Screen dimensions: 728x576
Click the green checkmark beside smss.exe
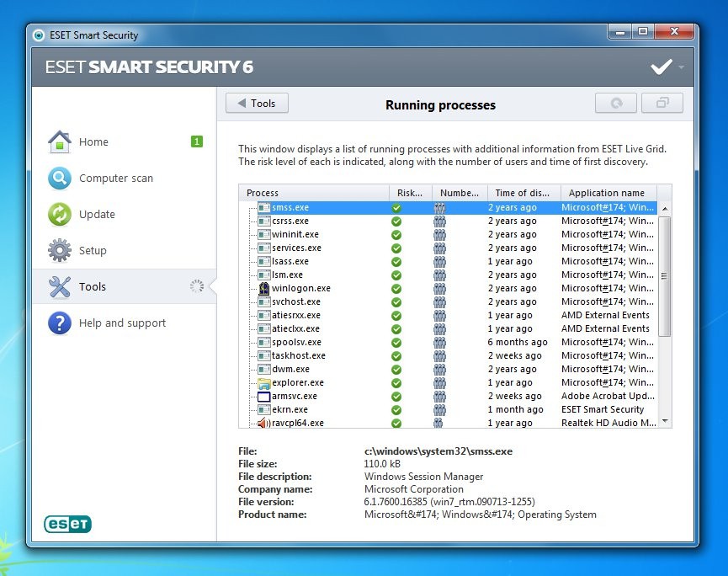click(x=396, y=206)
